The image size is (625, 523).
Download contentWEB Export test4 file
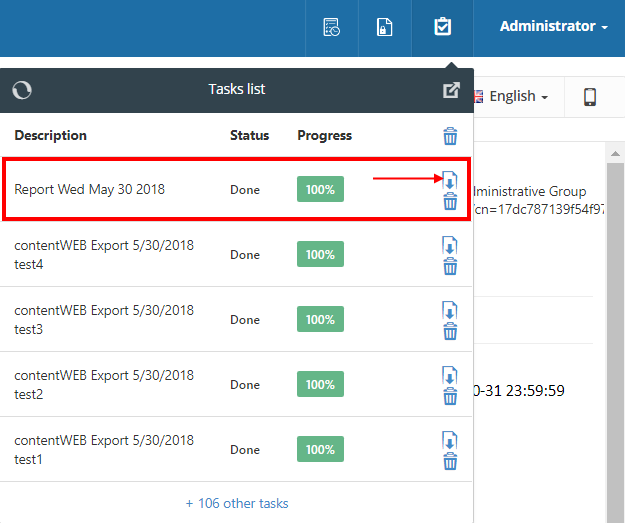tap(450, 246)
